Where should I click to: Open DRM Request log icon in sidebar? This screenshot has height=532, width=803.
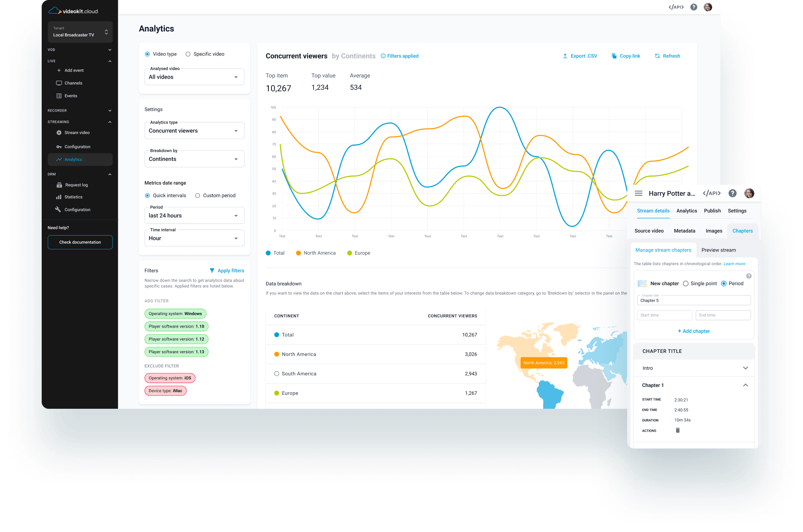59,185
